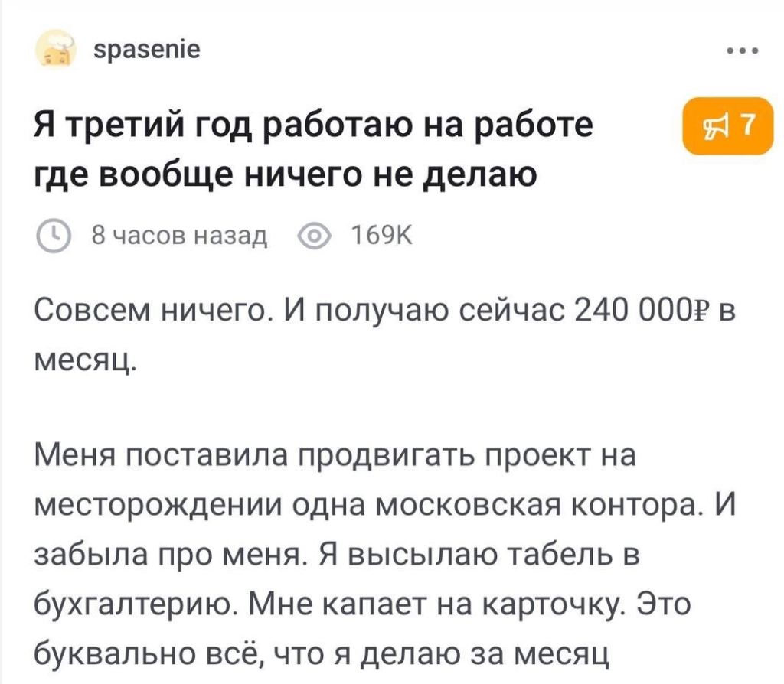This screenshot has width=784, height=684.
Task: Open the three-dot post options menu
Action: 743,50
